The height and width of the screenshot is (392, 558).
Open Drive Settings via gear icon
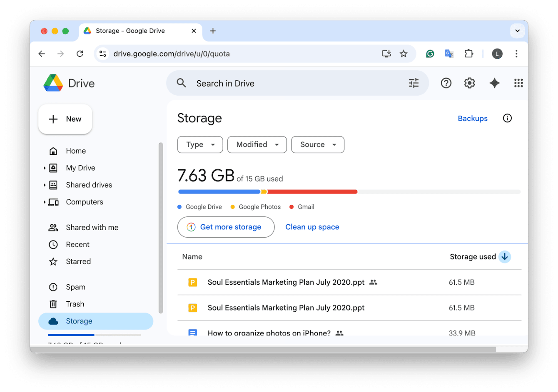coord(469,83)
